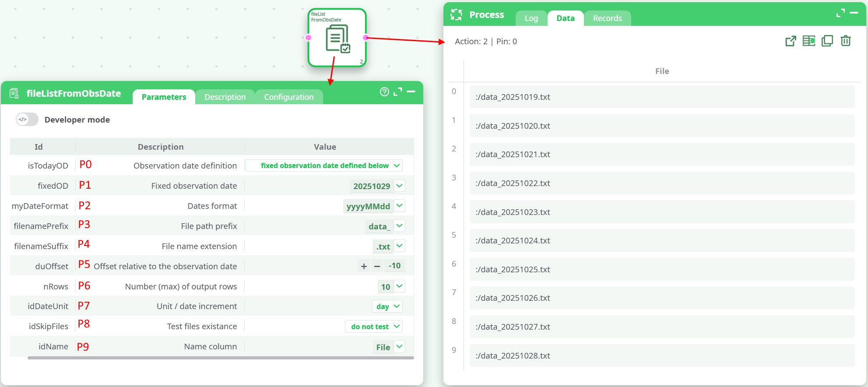868x387 pixels.
Task: Click the table view icon
Action: 808,41
